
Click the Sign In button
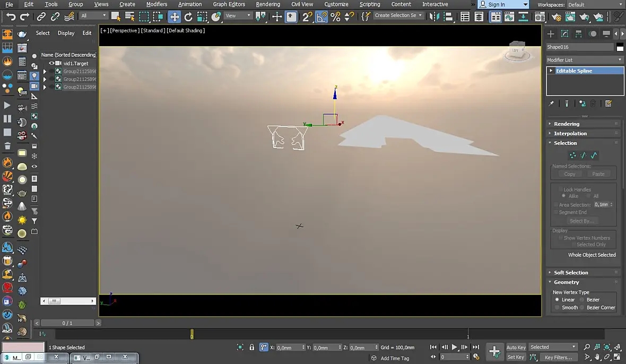pyautogui.click(x=504, y=4)
